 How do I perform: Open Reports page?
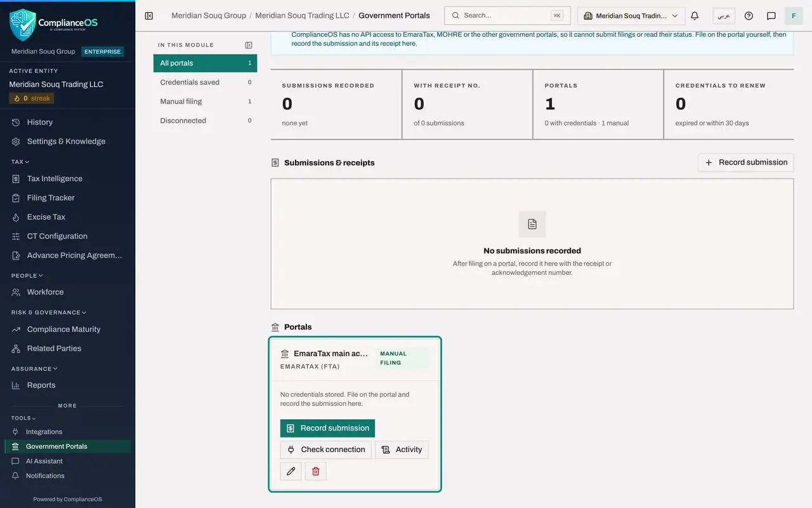click(67, 385)
